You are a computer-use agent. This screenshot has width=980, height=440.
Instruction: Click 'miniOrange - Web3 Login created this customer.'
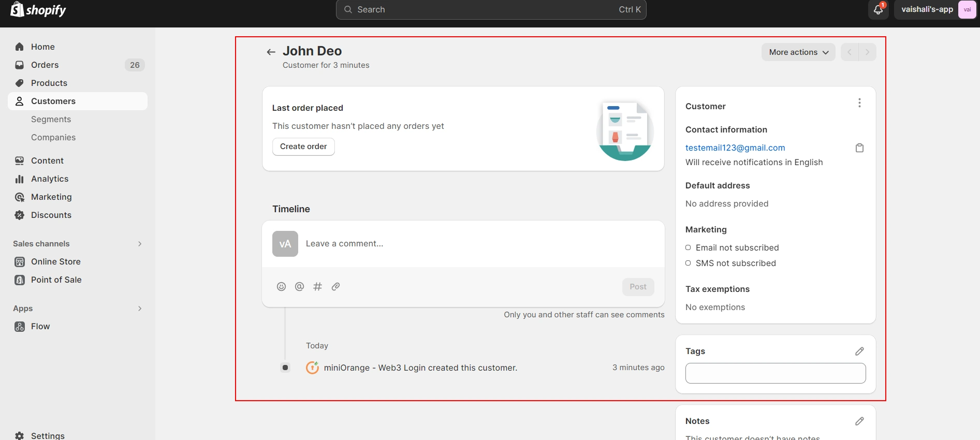(x=420, y=368)
